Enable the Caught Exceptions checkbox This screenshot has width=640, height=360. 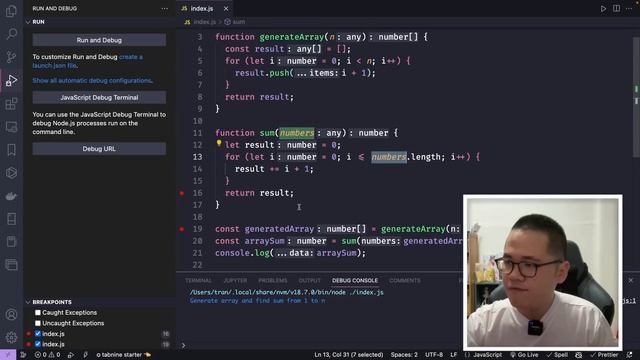[x=38, y=313]
